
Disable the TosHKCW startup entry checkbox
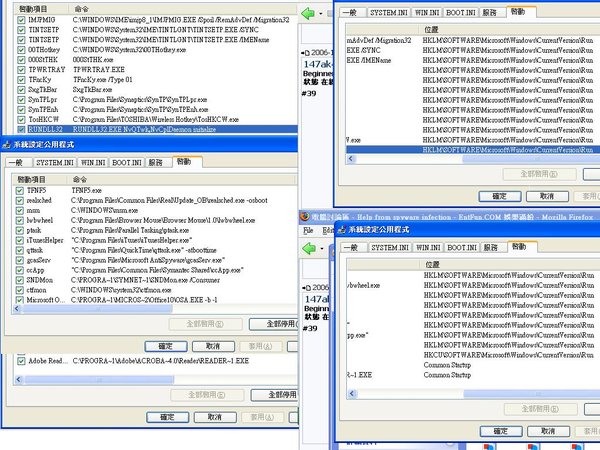[x=21, y=119]
